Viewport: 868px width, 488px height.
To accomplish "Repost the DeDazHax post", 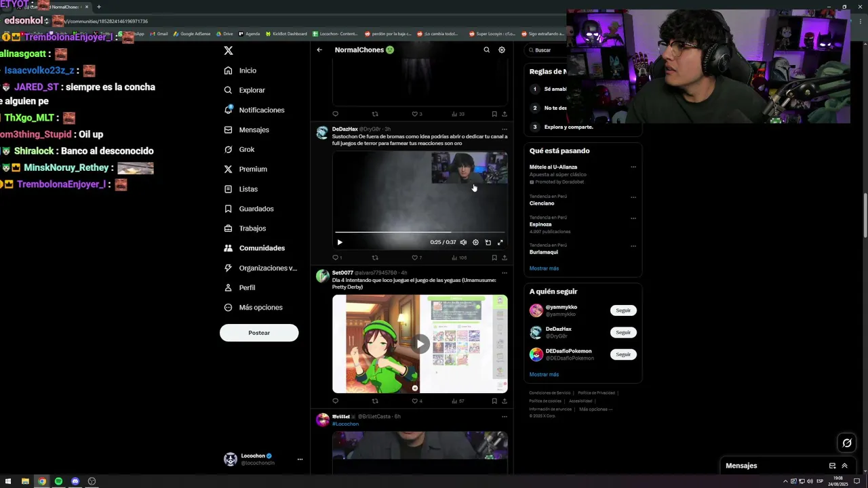I will point(375,258).
